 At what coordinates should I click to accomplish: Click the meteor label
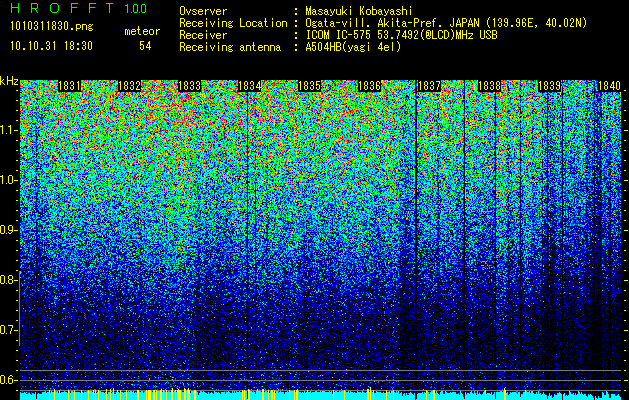(142, 31)
